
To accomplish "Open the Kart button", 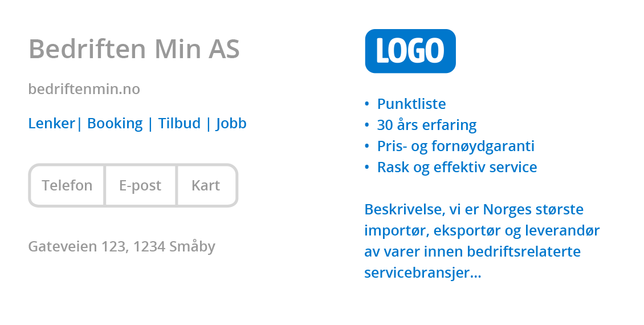I will click(206, 186).
